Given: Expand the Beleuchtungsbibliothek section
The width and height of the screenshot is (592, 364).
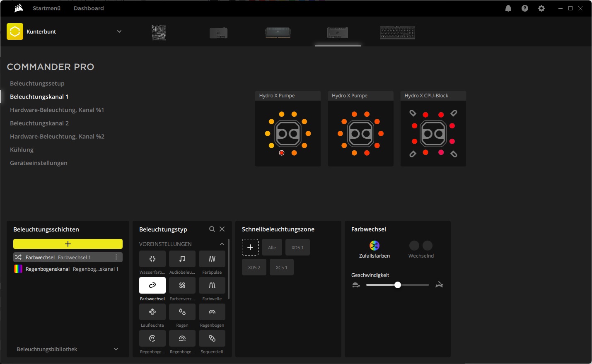Looking at the screenshot, I should [x=116, y=349].
